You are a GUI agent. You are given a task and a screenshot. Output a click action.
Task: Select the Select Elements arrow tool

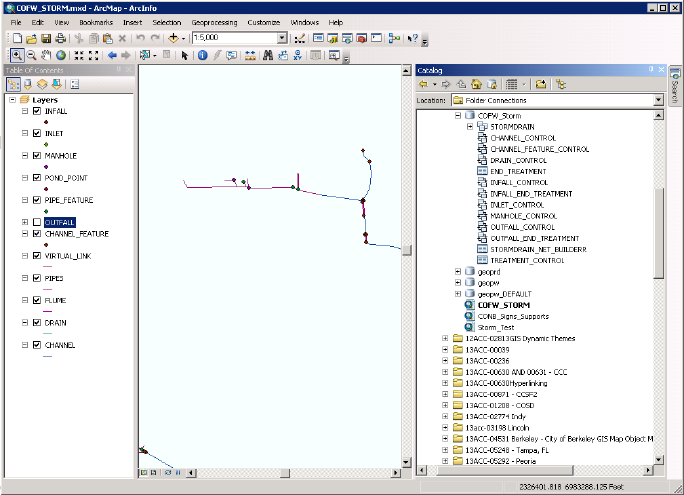click(x=185, y=55)
